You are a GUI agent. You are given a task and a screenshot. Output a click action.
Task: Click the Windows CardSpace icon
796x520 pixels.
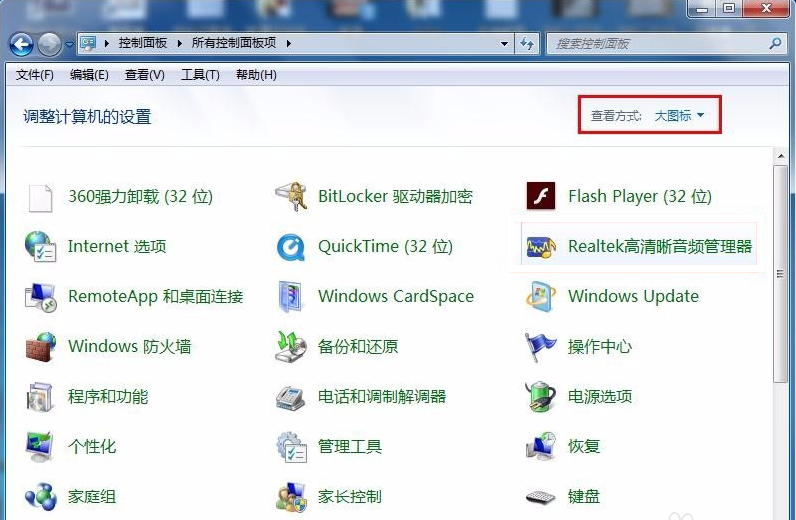291,297
